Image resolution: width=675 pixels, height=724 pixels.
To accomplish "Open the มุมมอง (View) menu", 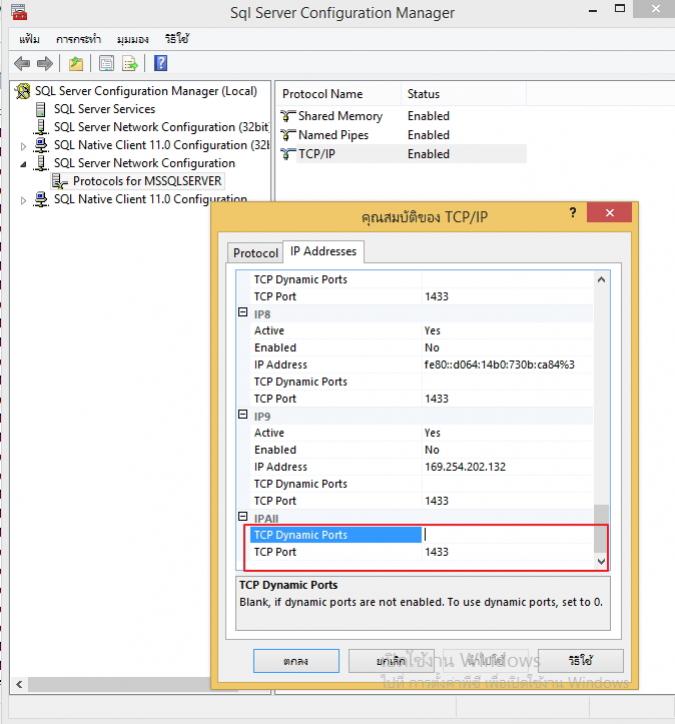I will pyautogui.click(x=132, y=39).
